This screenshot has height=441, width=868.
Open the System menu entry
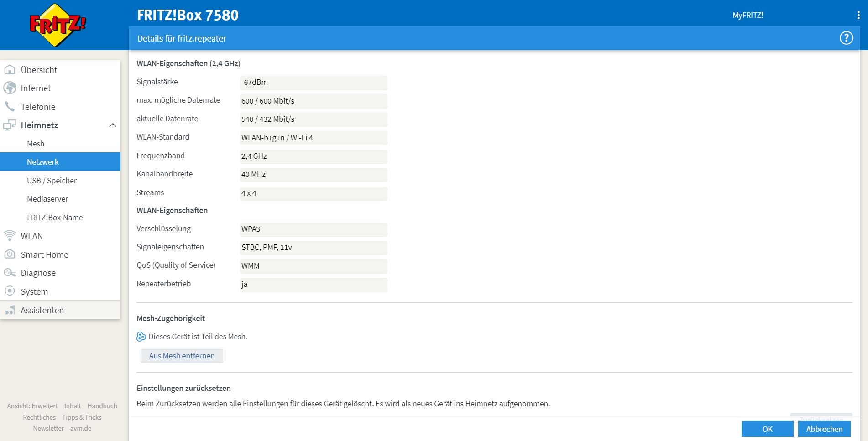click(60, 291)
